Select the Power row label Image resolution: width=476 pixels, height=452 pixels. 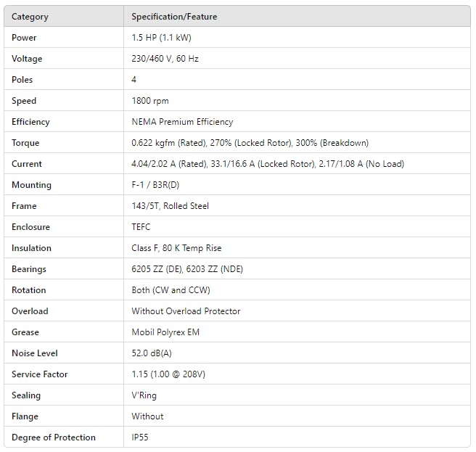tap(24, 38)
